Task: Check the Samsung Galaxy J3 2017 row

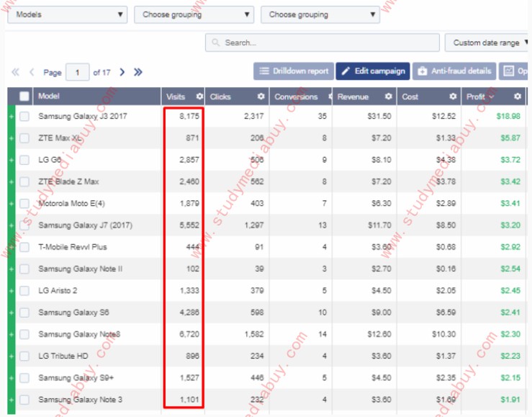Action: (24, 117)
